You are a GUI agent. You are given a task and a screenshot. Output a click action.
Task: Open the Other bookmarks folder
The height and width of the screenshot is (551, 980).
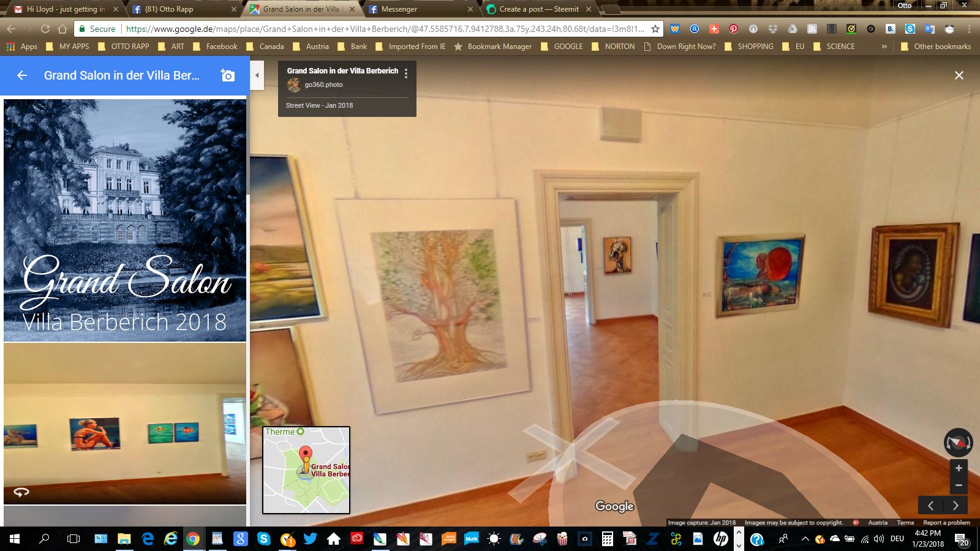coord(936,47)
